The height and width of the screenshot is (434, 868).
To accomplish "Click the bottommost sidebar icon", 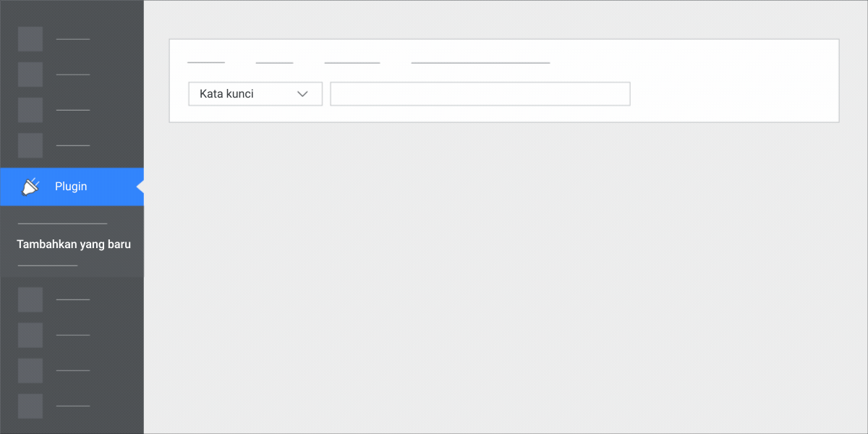I will coord(30,406).
